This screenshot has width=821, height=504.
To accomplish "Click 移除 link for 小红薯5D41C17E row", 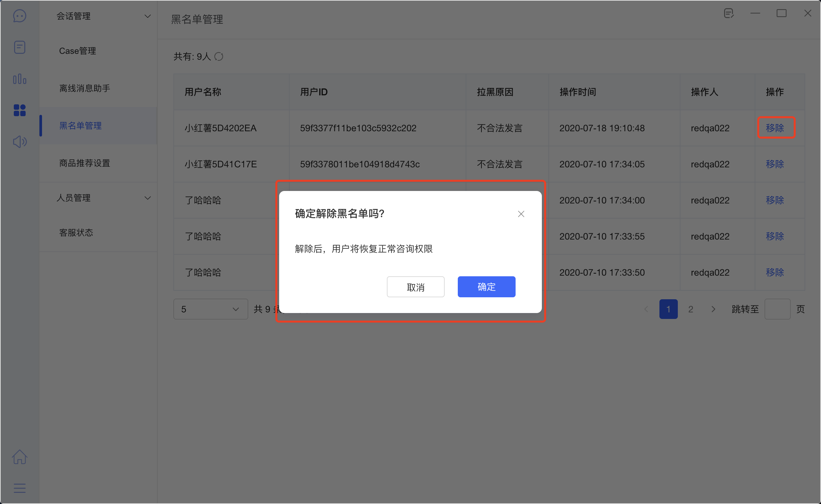I will pos(774,164).
